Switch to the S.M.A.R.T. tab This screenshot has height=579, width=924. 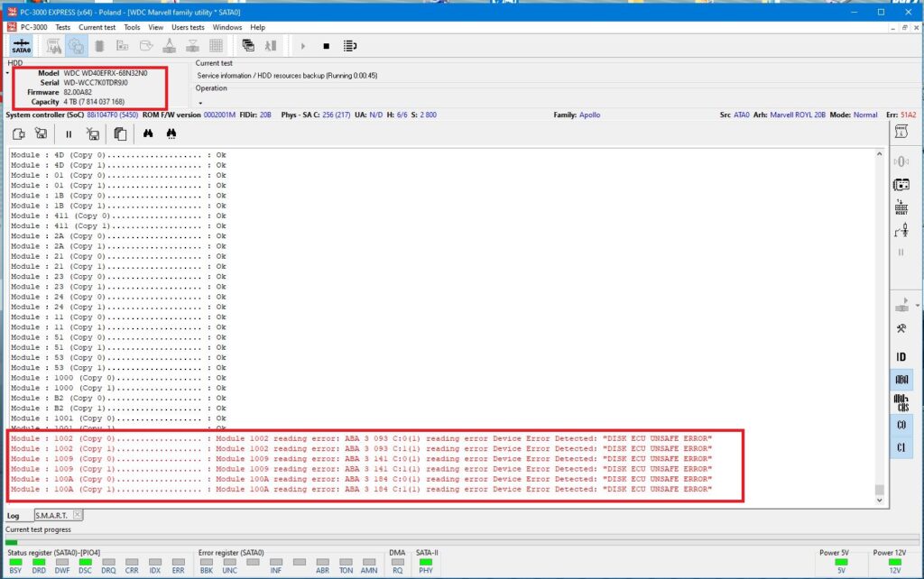click(51, 515)
